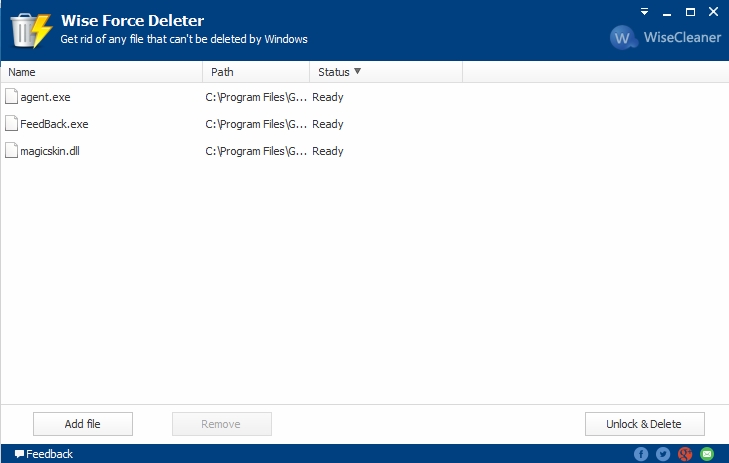Click Ready status of magicskin.dll
Image resolution: width=729 pixels, height=463 pixels.
pyautogui.click(x=328, y=151)
